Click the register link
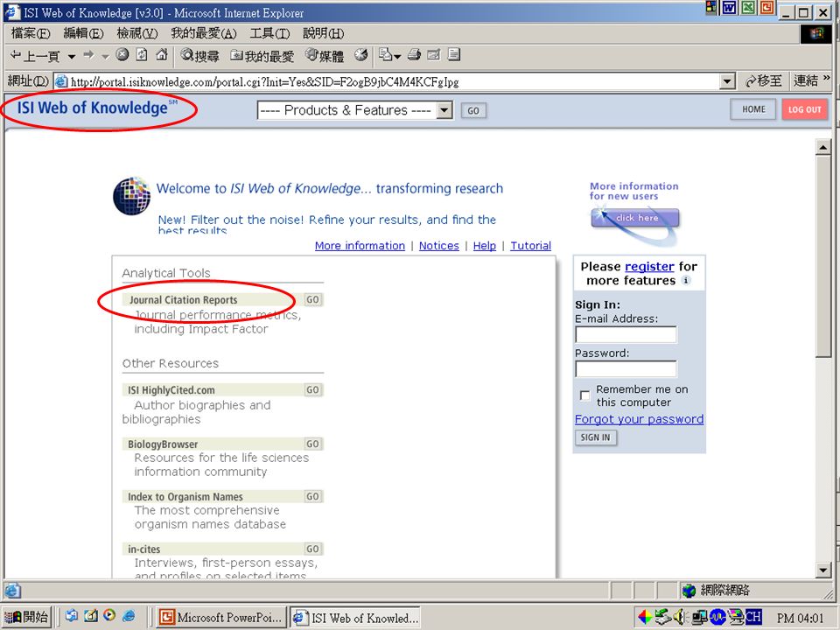 [x=649, y=266]
